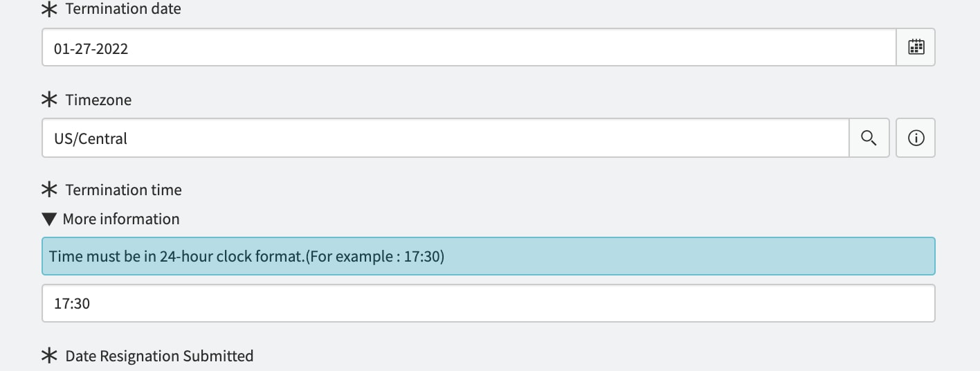Image resolution: width=980 pixels, height=371 pixels.
Task: Click the asterisk beside Date Resignation Submitted
Action: click(x=49, y=356)
